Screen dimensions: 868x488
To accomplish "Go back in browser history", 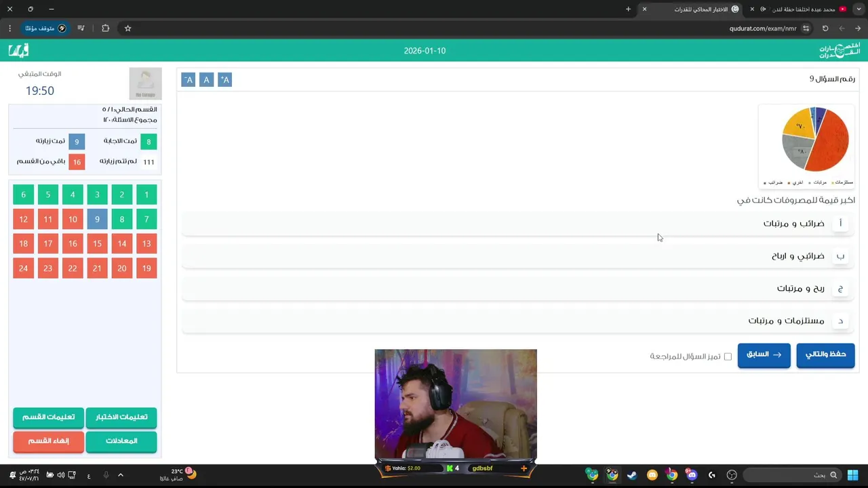I will point(858,28).
